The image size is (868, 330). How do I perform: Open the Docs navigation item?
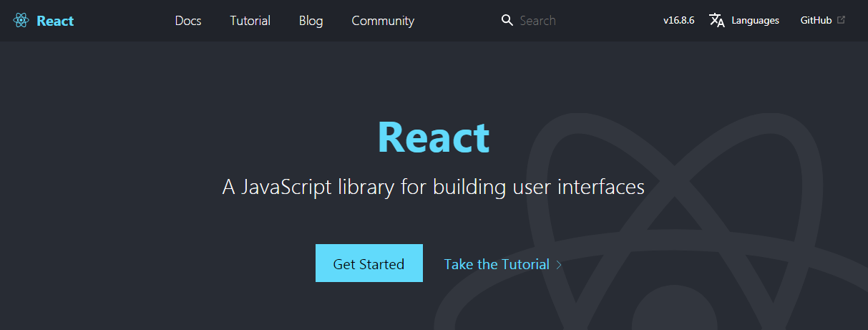tap(188, 21)
